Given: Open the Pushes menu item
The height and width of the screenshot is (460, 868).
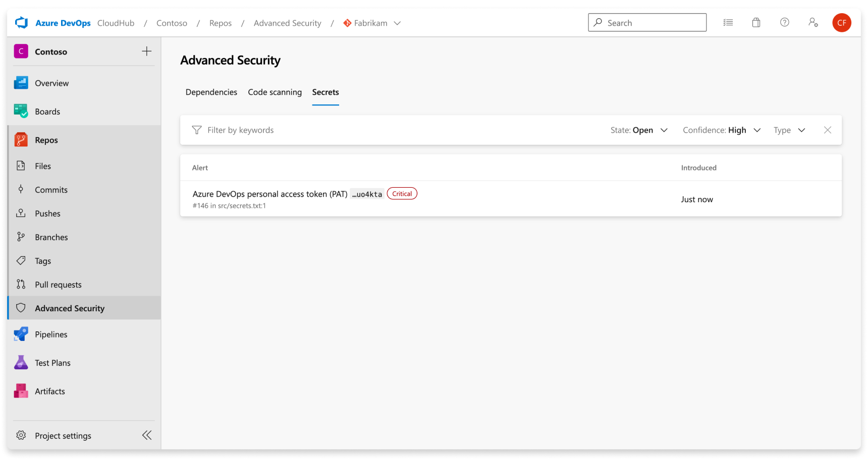Looking at the screenshot, I should 84,213.
